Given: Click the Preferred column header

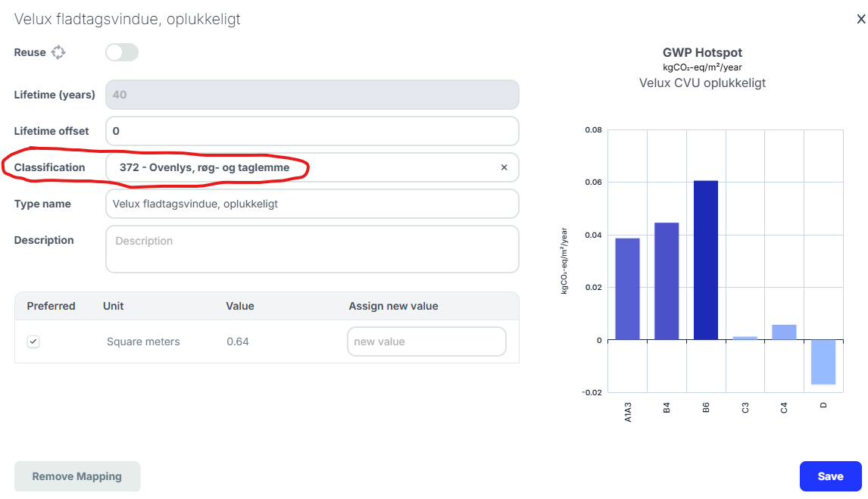Looking at the screenshot, I should click(x=51, y=306).
